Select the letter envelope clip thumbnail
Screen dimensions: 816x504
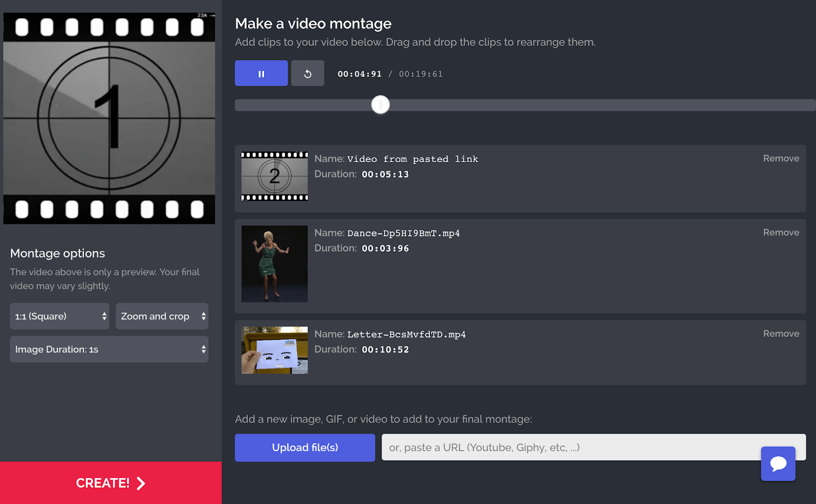point(274,350)
